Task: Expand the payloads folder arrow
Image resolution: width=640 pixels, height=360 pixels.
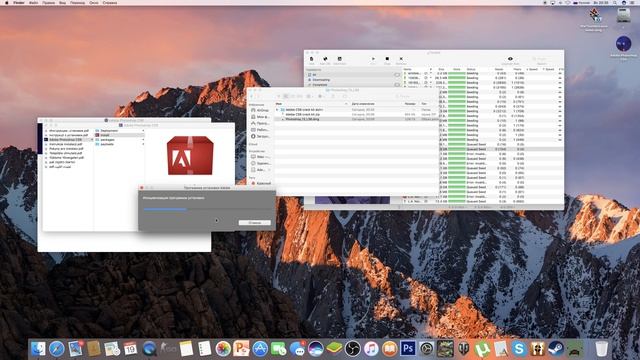Action: [143, 144]
